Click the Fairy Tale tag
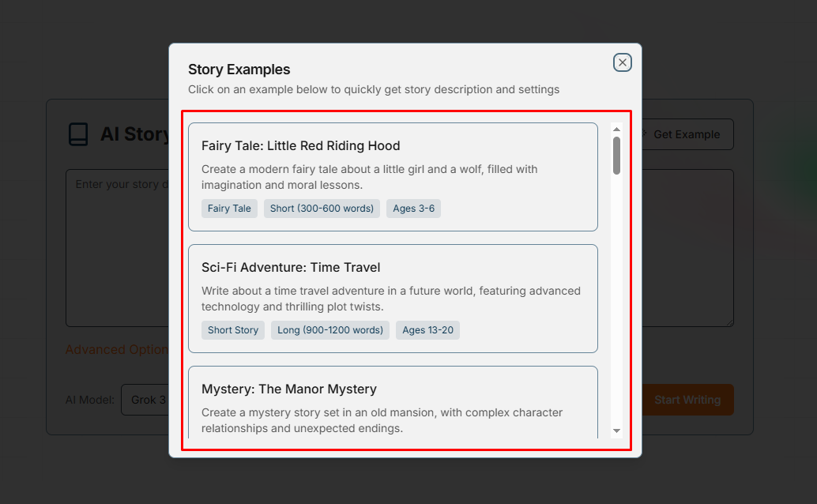Viewport: 817px width, 504px height. (229, 209)
